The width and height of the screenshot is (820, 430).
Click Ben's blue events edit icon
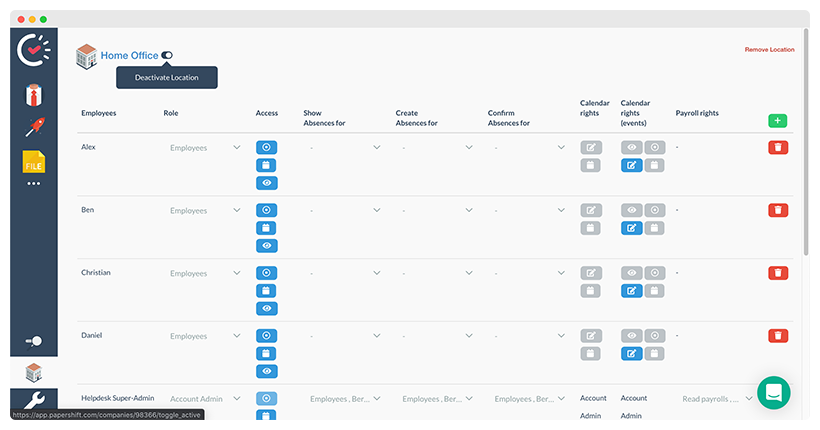point(631,228)
